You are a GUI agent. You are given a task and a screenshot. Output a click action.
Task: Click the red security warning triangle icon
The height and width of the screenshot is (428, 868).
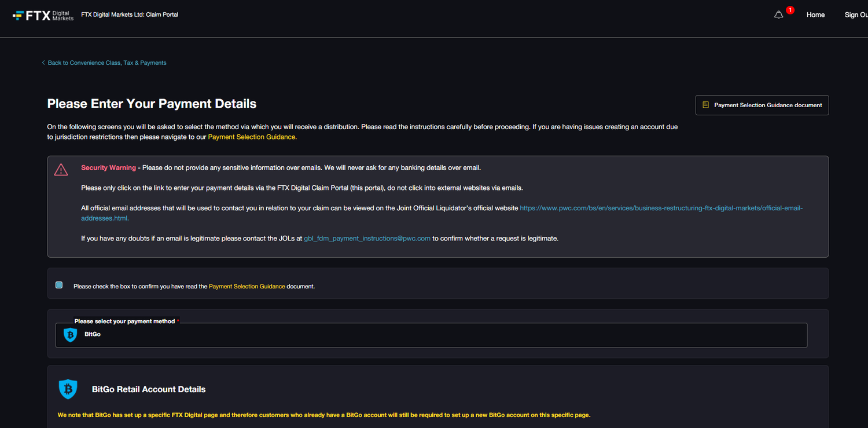(x=61, y=170)
